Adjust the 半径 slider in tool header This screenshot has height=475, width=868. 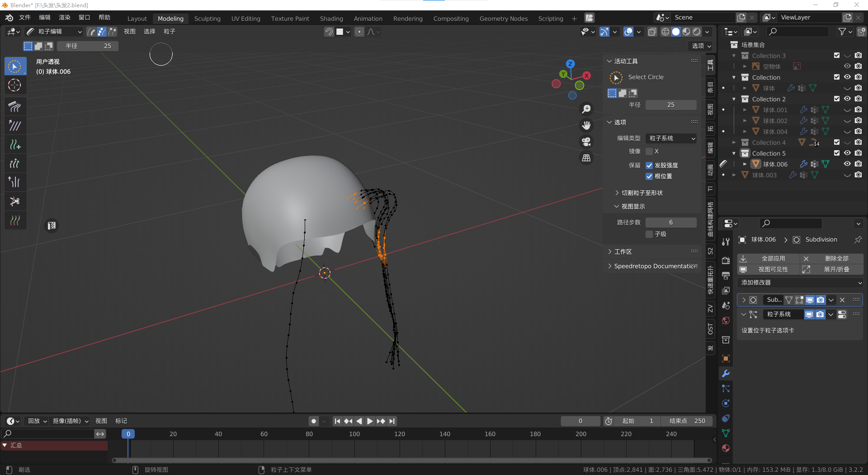[x=88, y=46]
